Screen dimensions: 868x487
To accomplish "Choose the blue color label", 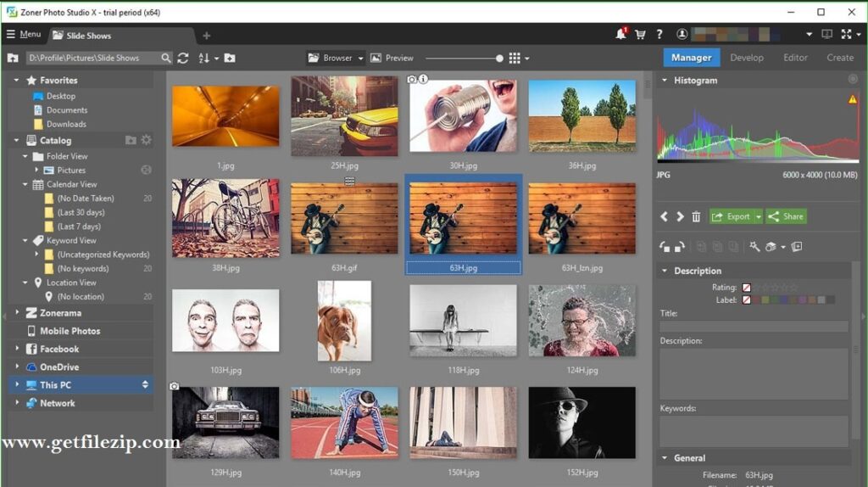I will [x=784, y=299].
